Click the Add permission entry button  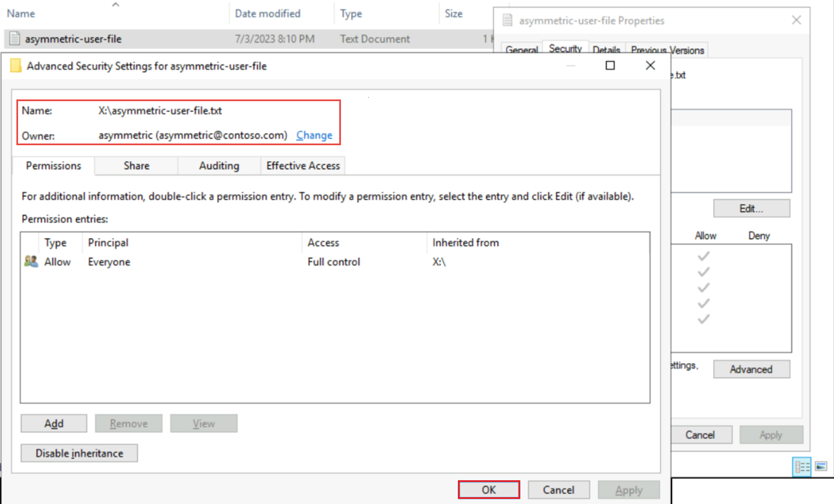(x=54, y=423)
